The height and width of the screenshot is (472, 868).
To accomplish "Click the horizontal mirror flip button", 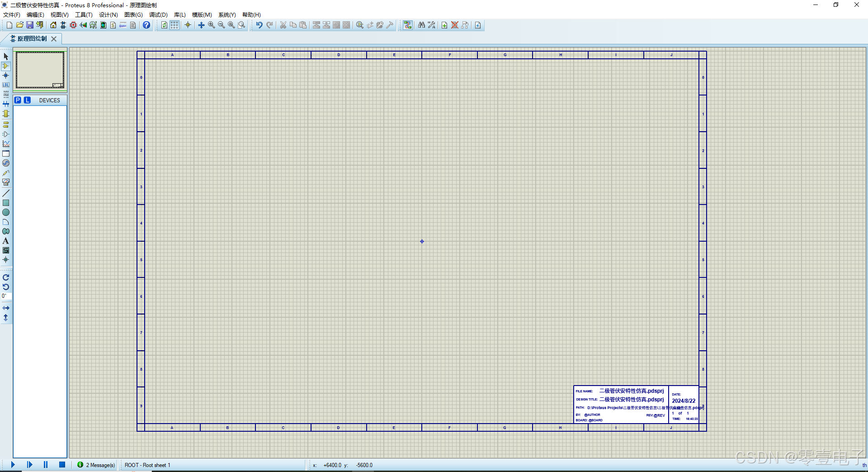I will [x=6, y=308].
